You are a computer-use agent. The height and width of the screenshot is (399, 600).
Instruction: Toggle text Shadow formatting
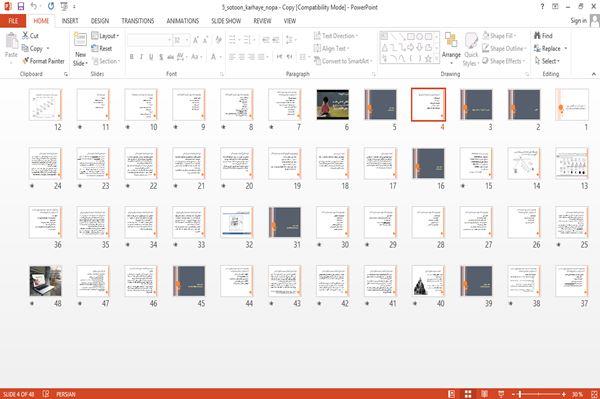161,57
